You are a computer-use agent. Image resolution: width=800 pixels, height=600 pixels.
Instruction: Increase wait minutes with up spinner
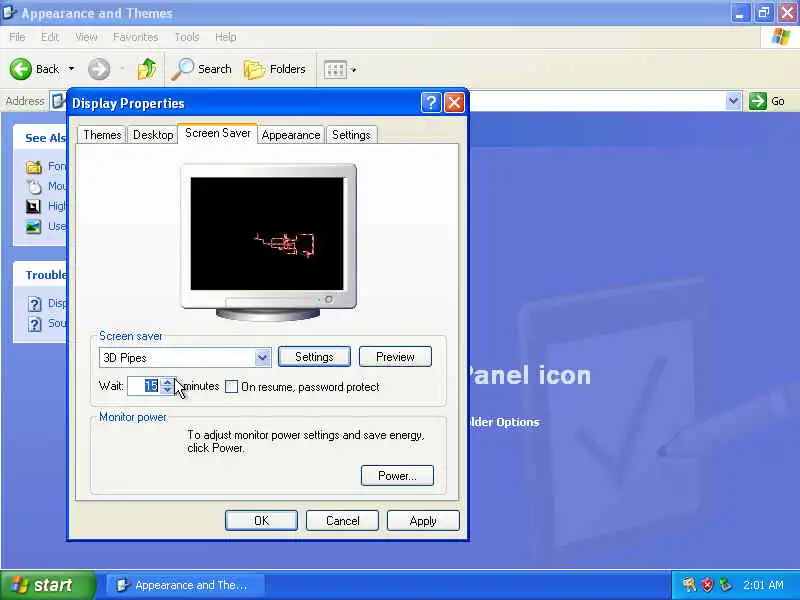coord(167,382)
